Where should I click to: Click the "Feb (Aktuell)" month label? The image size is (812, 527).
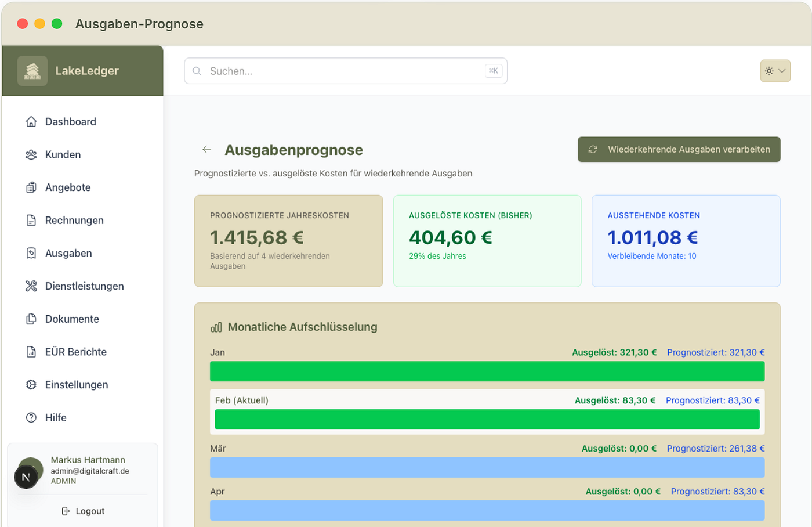pos(242,400)
